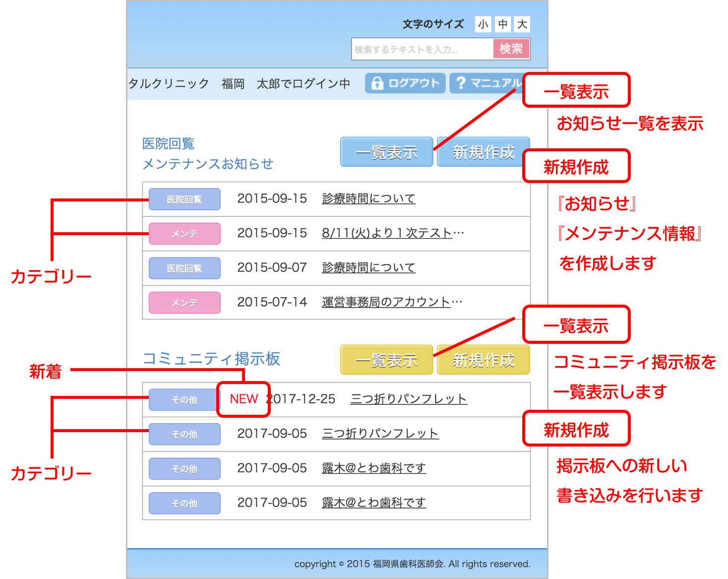This screenshot has height=579, width=728.
Task: Open the 2015-09-07 診療時間について notice
Action: [x=368, y=268]
